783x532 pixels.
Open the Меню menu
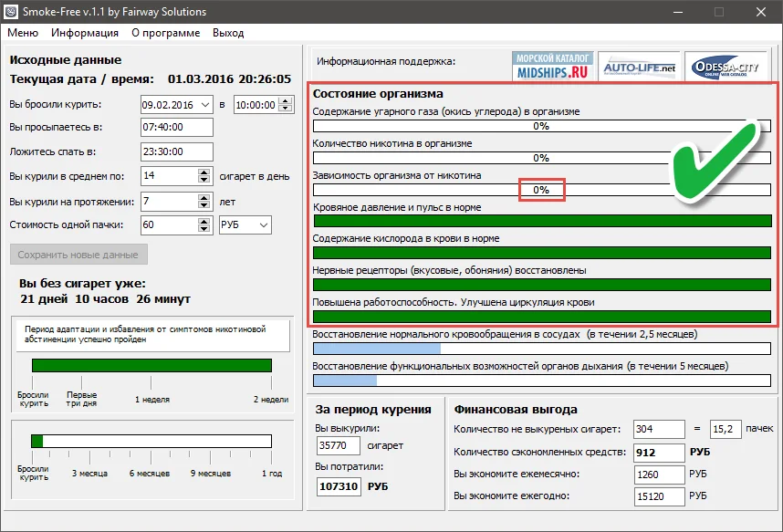tap(23, 33)
